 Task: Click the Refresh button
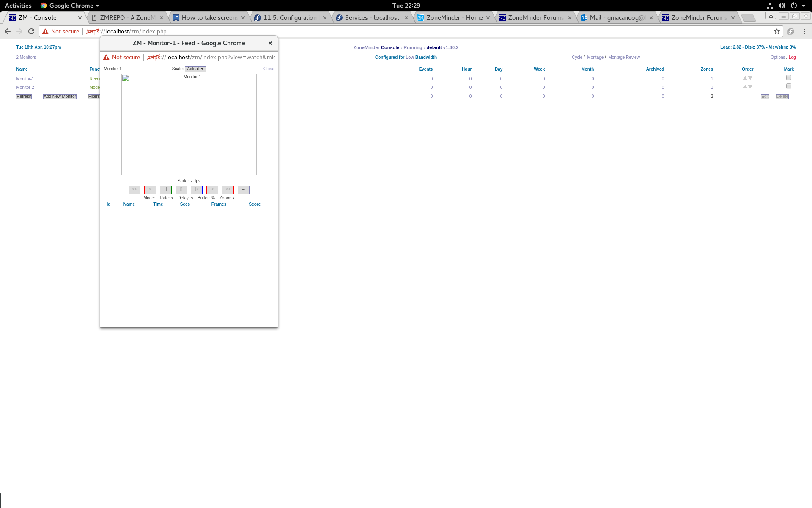[24, 97]
